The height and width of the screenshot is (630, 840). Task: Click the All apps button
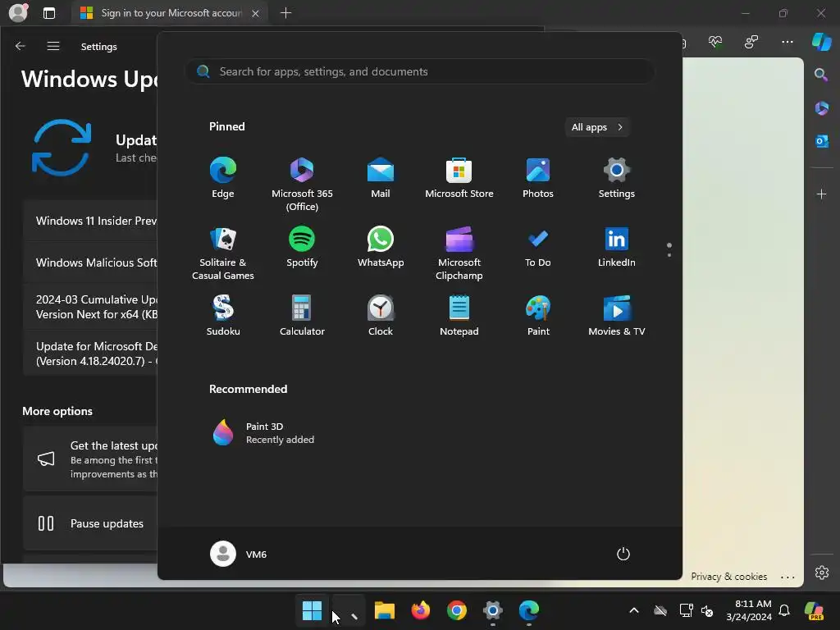coord(597,127)
